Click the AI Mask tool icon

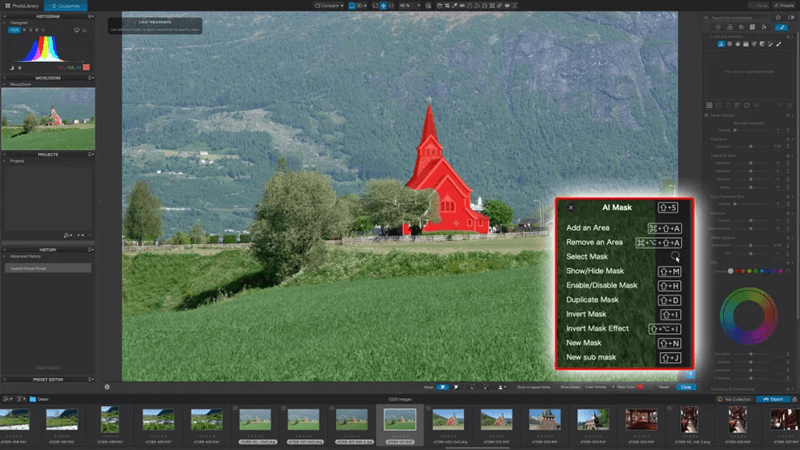click(x=722, y=43)
